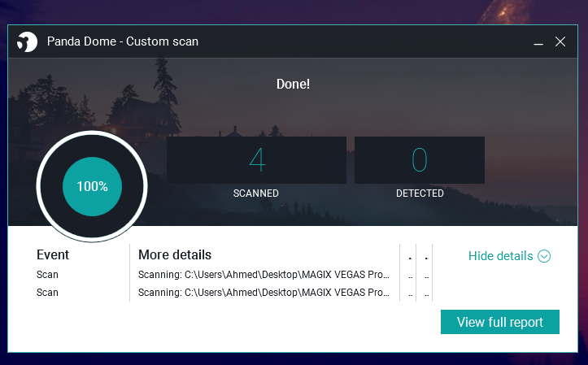The height and width of the screenshot is (365, 588).
Task: Click the Hide details link text
Action: point(501,256)
